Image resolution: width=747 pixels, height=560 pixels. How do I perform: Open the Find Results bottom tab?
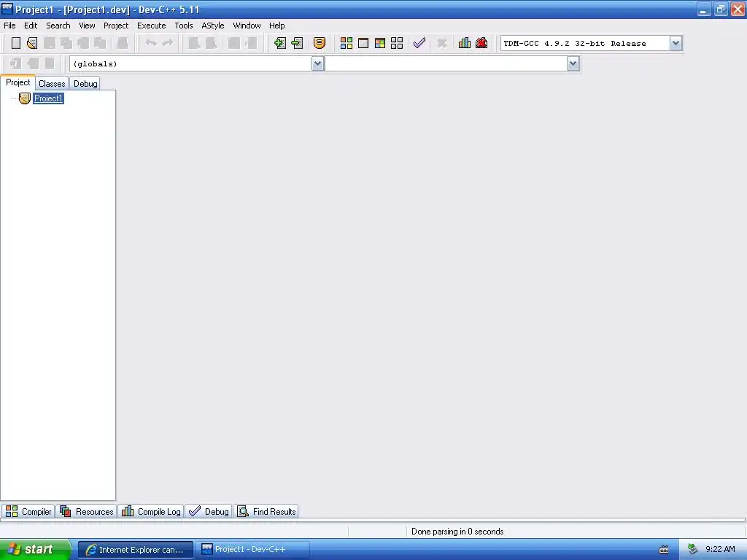coord(267,511)
